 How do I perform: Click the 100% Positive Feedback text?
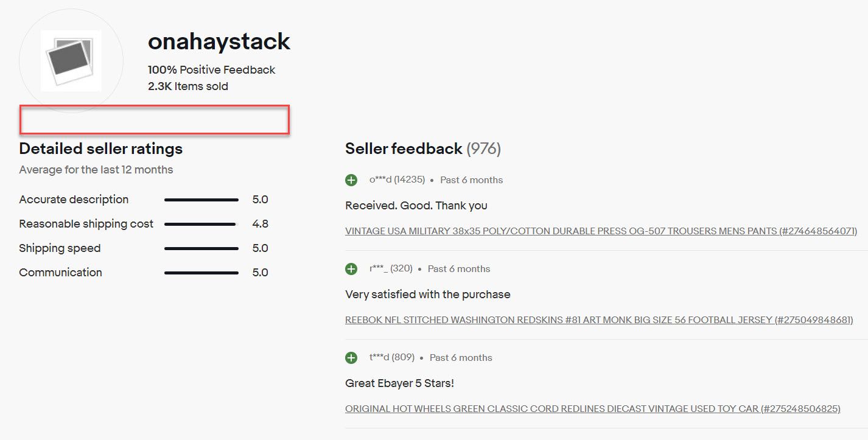tap(212, 70)
